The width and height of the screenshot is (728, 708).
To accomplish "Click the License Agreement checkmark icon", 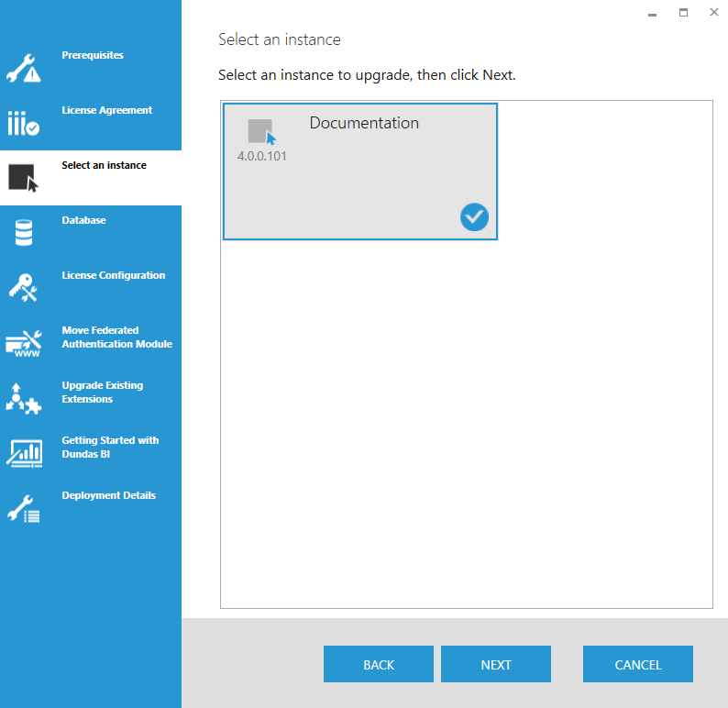I will pos(24,123).
